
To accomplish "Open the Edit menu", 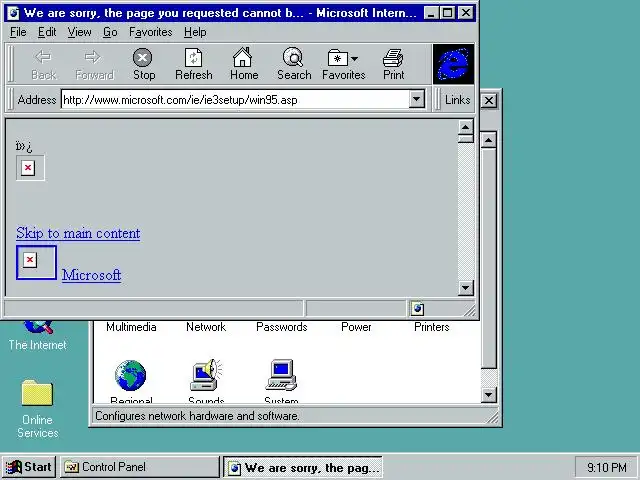I will 47,32.
